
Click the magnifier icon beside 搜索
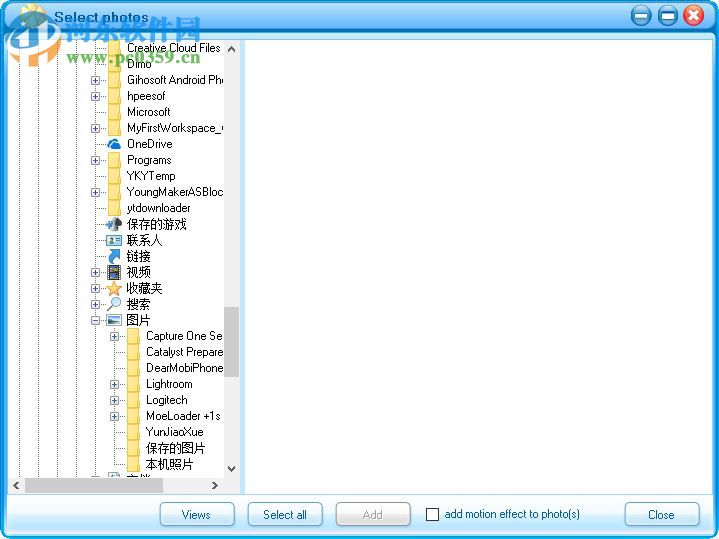click(114, 304)
